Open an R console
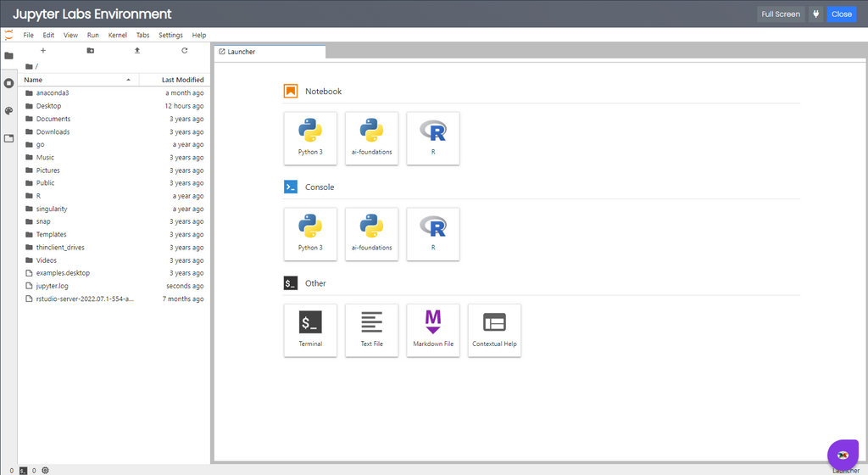This screenshot has width=868, height=475. pos(433,234)
